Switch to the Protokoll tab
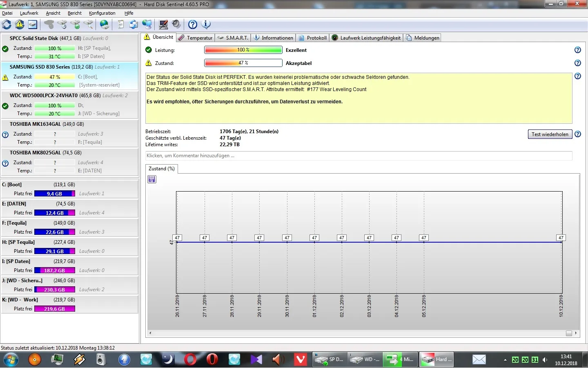 313,38
